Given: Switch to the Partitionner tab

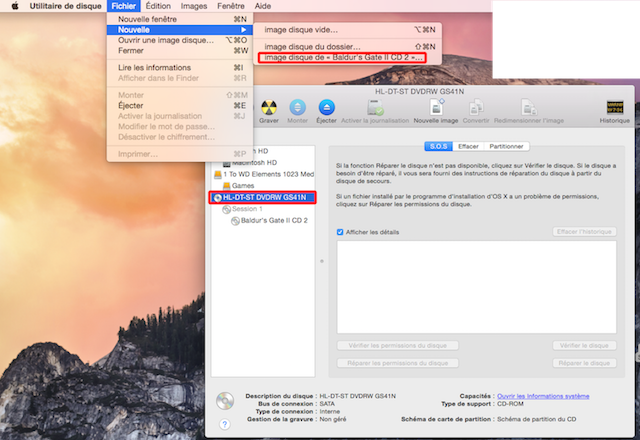Looking at the screenshot, I should [506, 146].
